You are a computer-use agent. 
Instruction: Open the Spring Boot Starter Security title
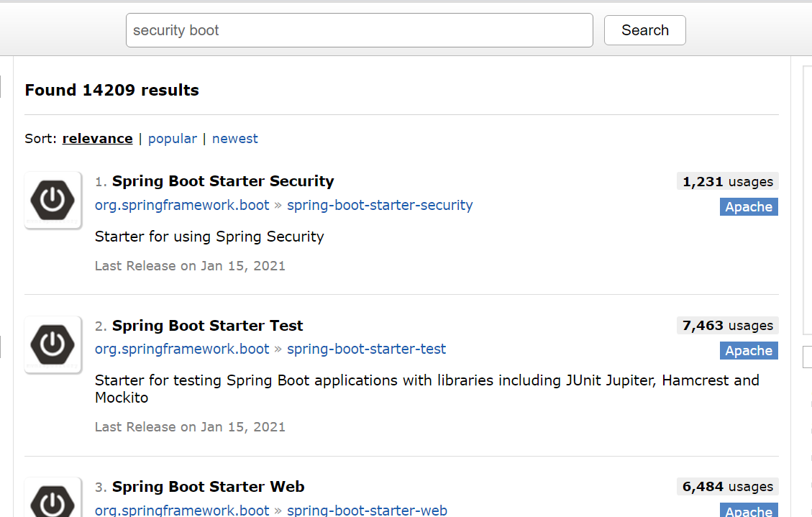223,181
